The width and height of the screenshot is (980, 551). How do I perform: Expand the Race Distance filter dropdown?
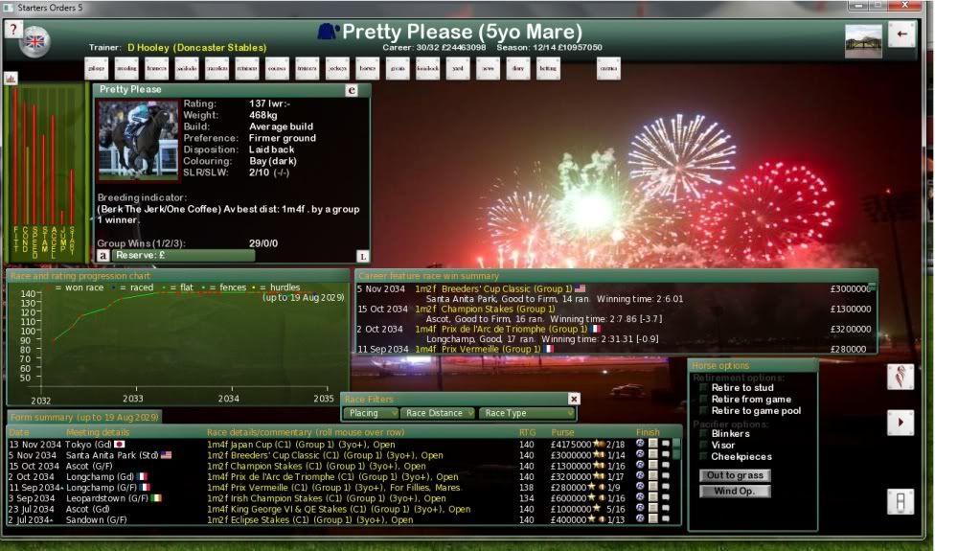pyautogui.click(x=437, y=413)
